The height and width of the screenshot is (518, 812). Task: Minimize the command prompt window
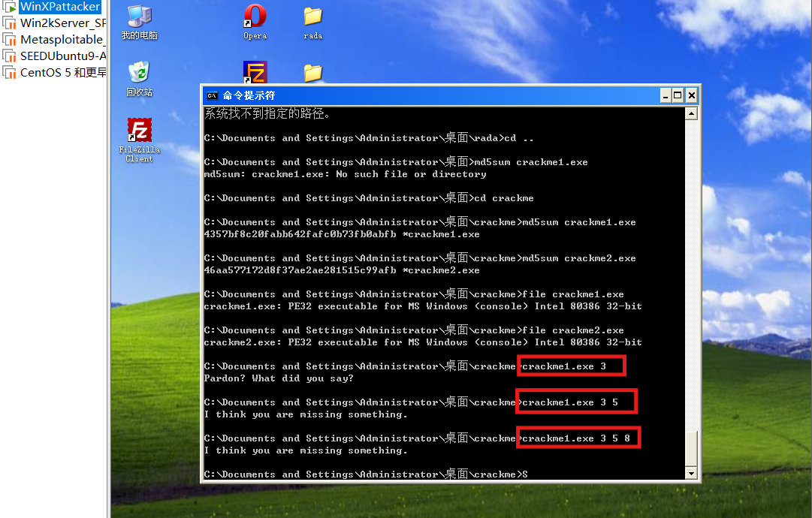666,96
